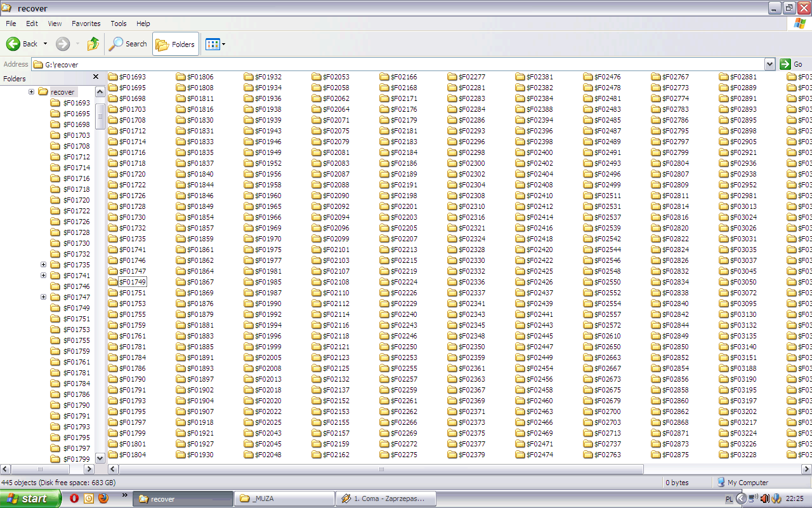Click the address bar showing G:\recover
This screenshot has width=812, height=508.
[x=398, y=64]
